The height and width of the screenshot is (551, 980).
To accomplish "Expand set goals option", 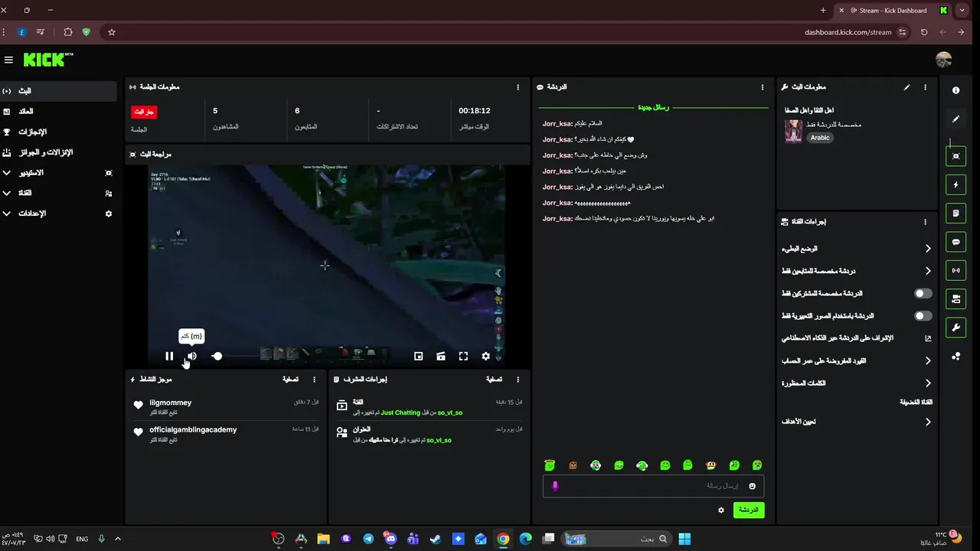I will (857, 422).
